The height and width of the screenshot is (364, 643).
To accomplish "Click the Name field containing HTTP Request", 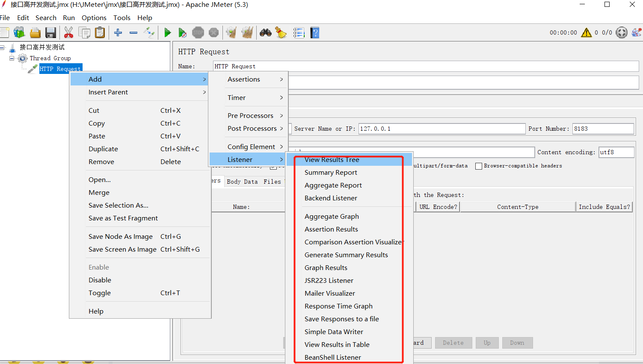I will coord(426,66).
